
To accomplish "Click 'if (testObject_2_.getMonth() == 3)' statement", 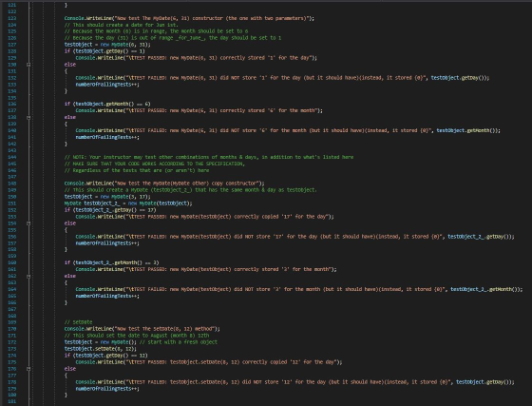I will [x=112, y=263].
